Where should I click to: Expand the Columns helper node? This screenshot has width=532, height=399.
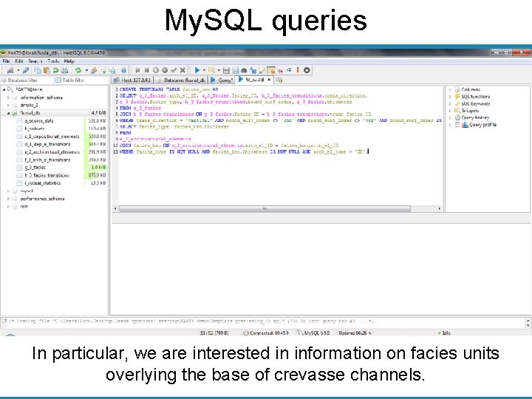450,89
